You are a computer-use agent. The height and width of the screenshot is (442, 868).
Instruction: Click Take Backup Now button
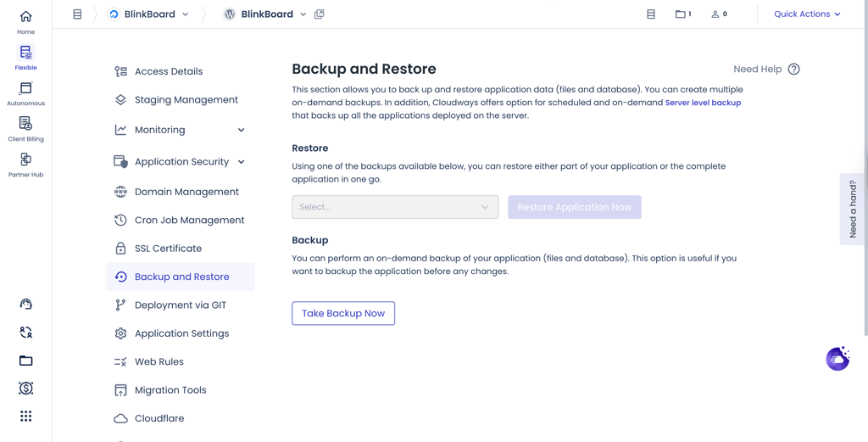[x=343, y=314]
